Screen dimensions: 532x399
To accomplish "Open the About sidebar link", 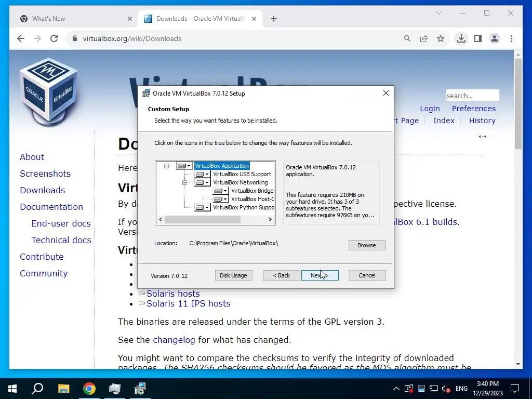I will [32, 157].
